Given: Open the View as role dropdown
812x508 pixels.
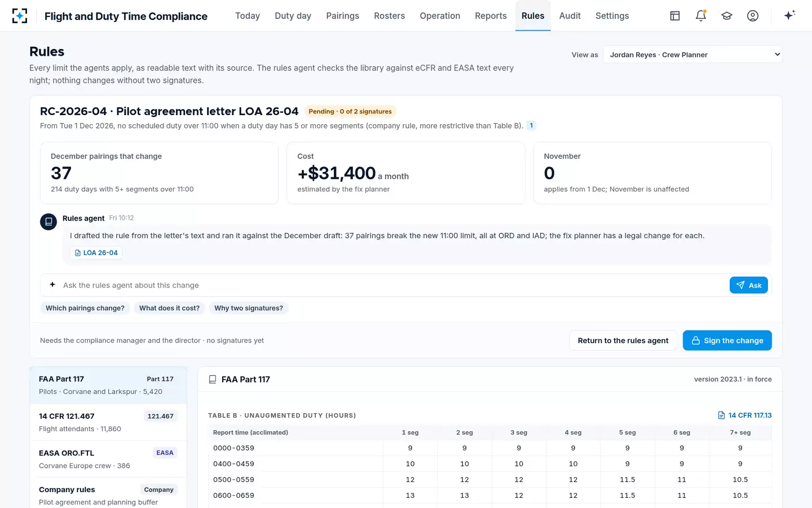Looking at the screenshot, I should (x=692, y=55).
